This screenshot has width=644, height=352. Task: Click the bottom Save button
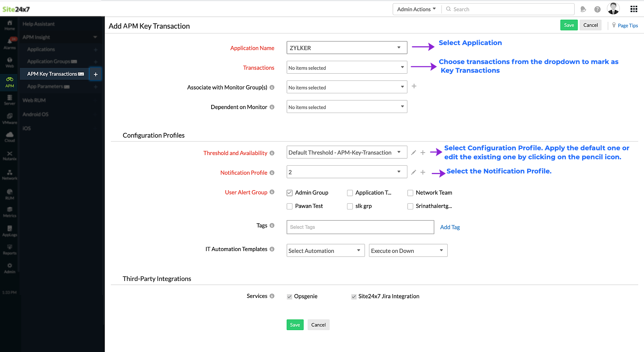pos(295,325)
